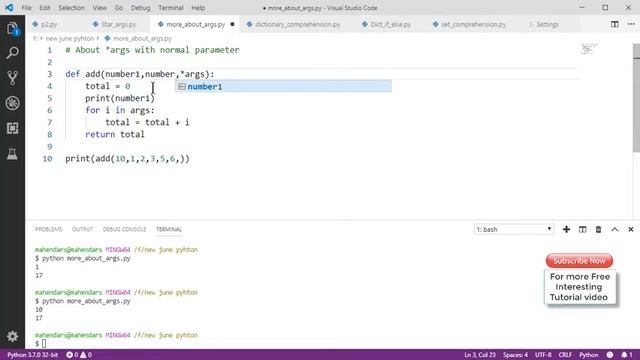Maximize the panel with up chevron
640x360 pixels.
pos(615,229)
